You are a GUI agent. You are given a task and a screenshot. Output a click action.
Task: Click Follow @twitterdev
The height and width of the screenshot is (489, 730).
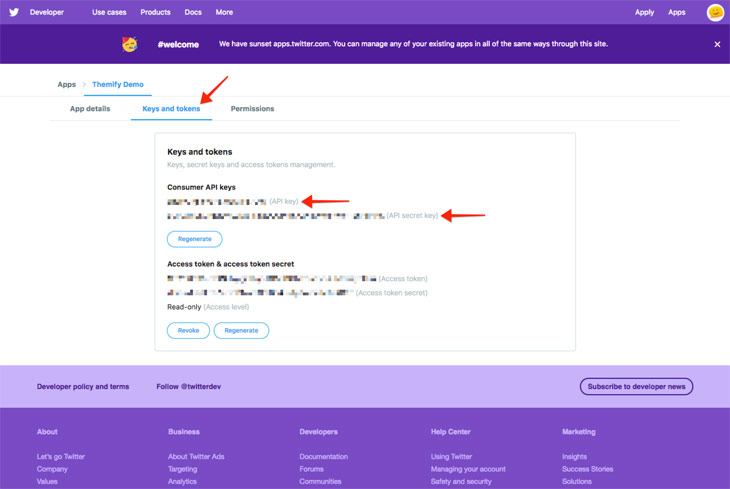click(189, 387)
